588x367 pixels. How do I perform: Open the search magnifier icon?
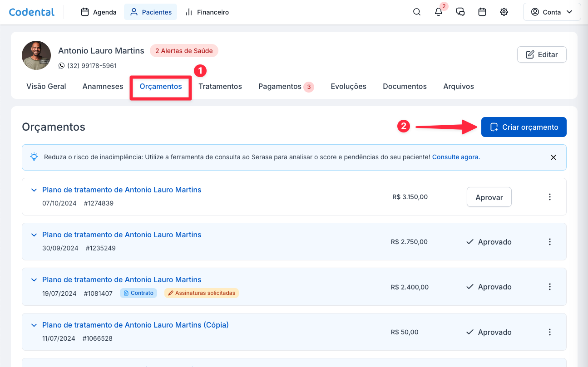tap(416, 12)
